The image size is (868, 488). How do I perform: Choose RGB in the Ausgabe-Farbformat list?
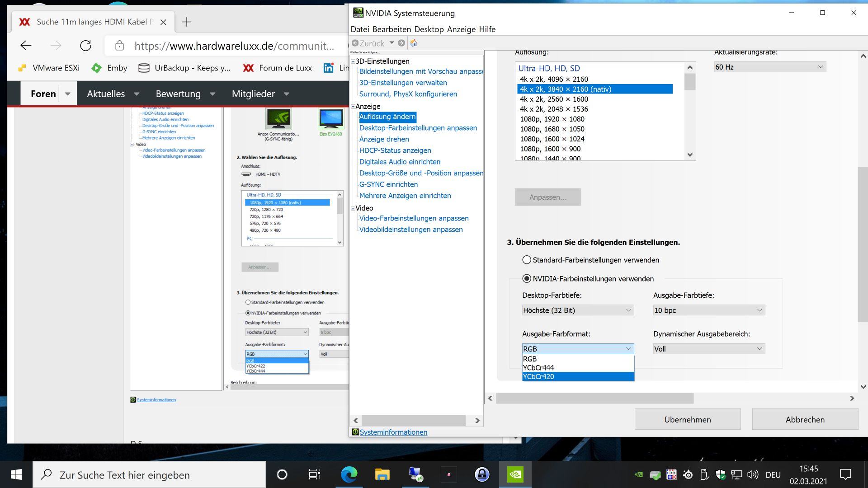point(578,359)
